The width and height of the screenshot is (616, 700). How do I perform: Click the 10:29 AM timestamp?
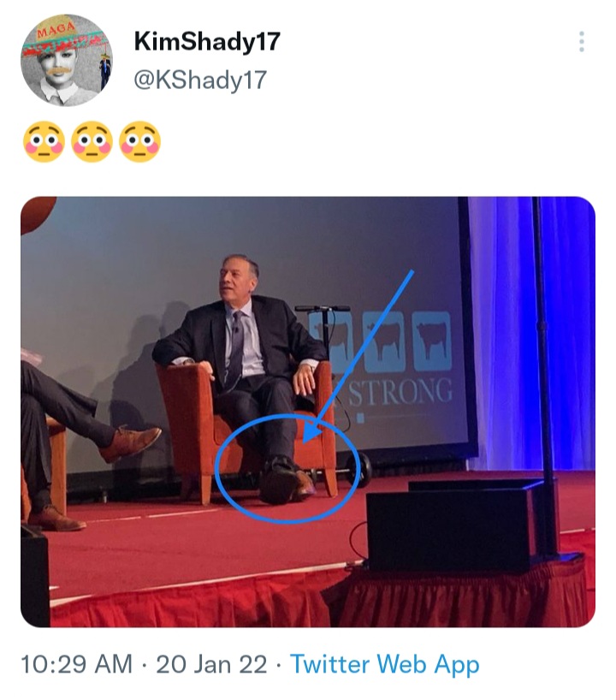pyautogui.click(x=77, y=664)
